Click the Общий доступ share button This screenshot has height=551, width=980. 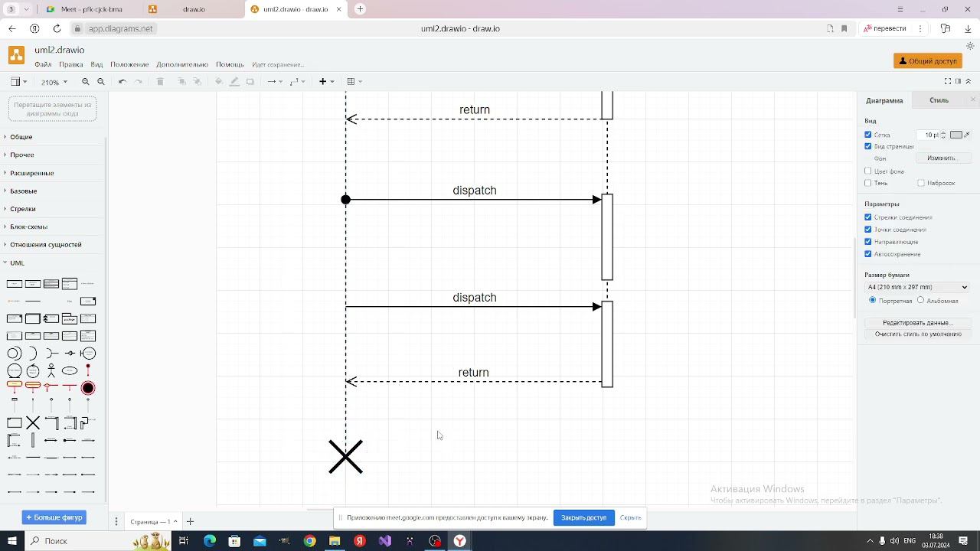[928, 60]
